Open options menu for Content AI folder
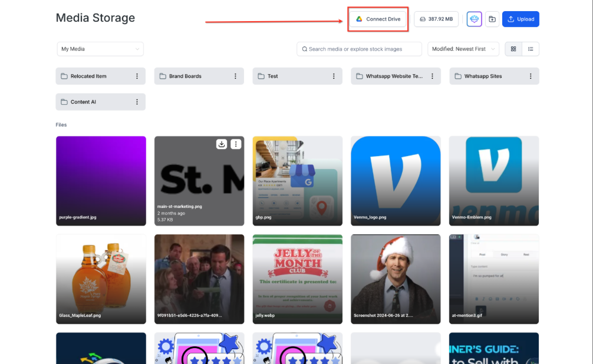The width and height of the screenshot is (593, 364). (137, 102)
